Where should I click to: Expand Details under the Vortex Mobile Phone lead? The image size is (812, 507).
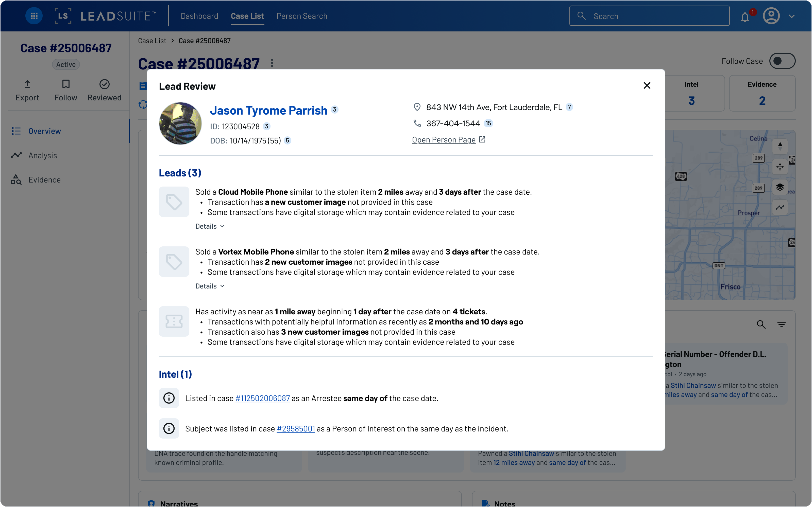209,286
